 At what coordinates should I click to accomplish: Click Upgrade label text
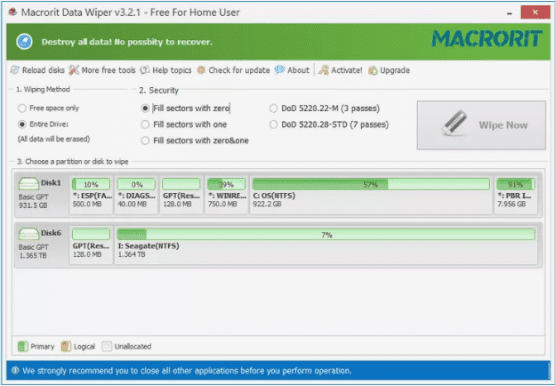pos(395,70)
